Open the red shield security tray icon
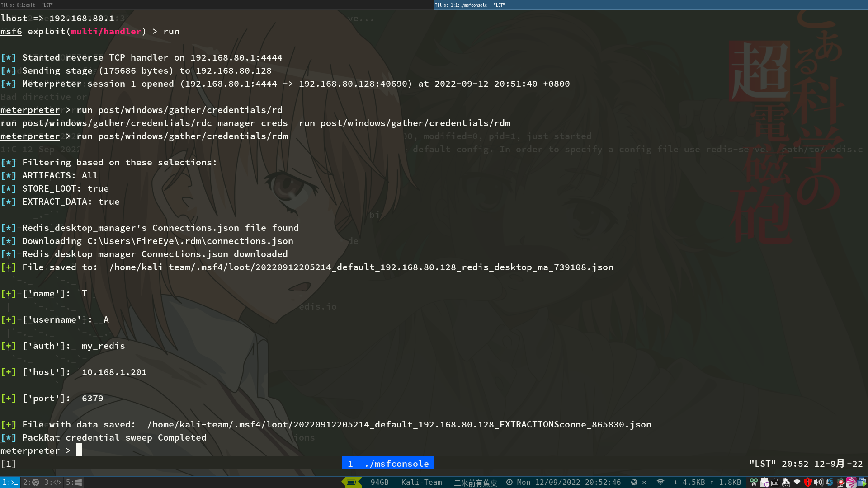Screen dimensions: 868x488 [808, 483]
